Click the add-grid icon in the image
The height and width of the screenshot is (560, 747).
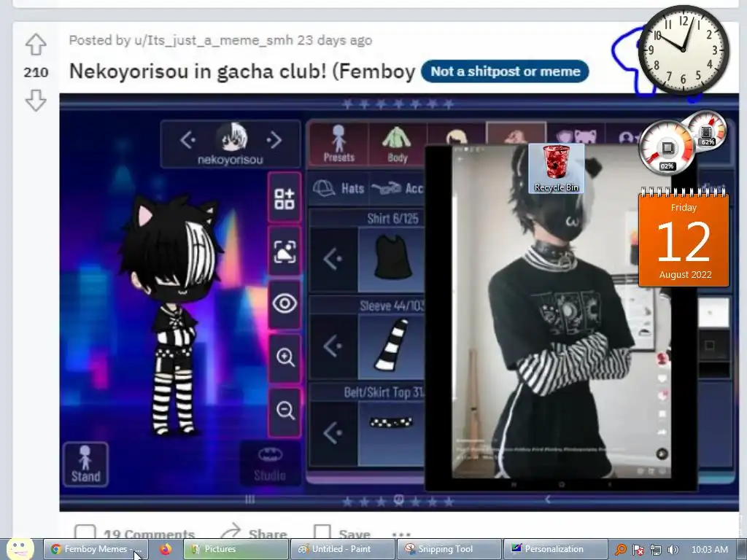[285, 198]
